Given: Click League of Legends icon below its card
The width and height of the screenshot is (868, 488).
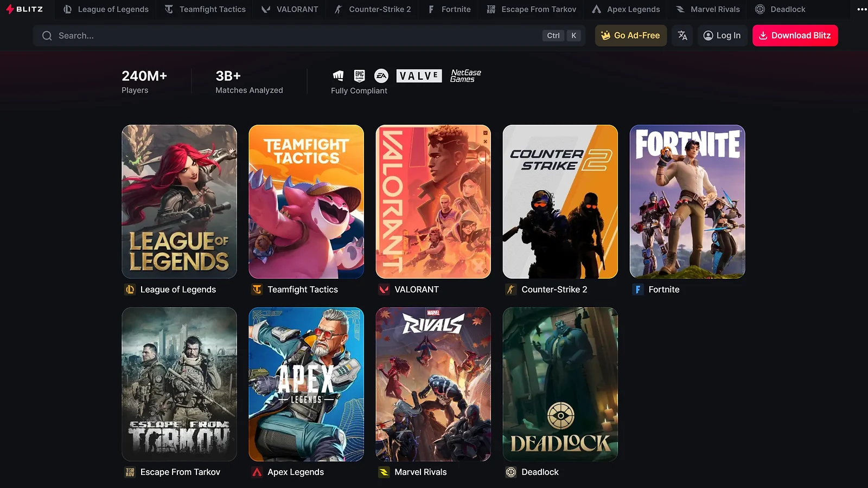Looking at the screenshot, I should 130,290.
